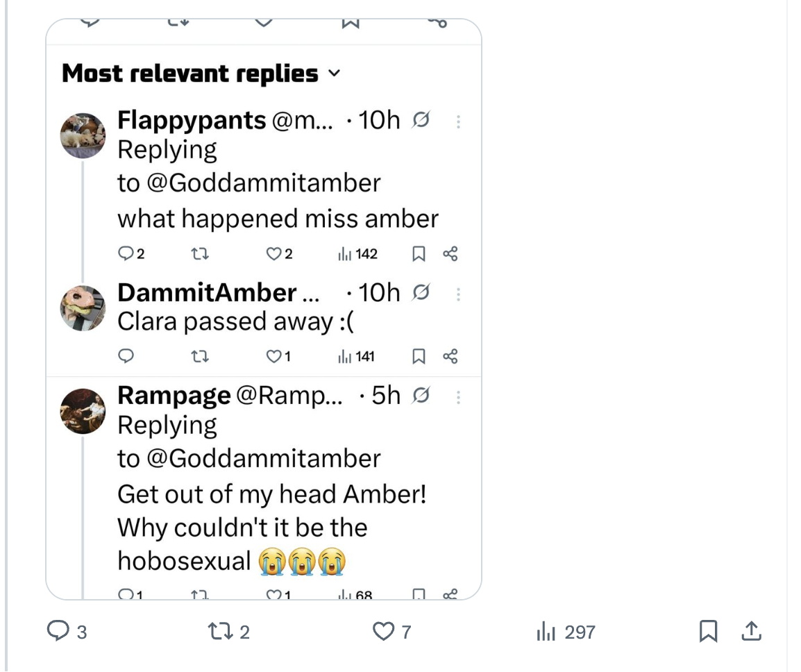Open Flappypants profile avatar
The height and width of the screenshot is (672, 801).
tap(83, 135)
